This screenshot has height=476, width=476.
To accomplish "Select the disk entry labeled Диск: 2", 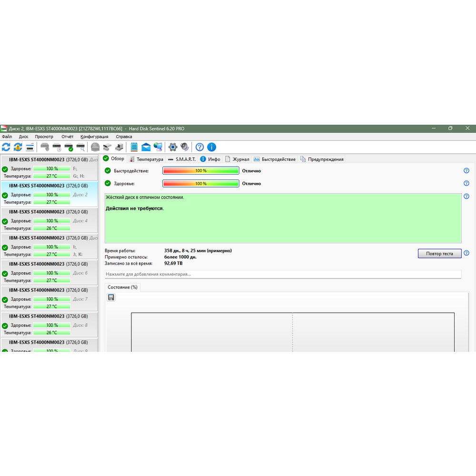I will (49, 194).
